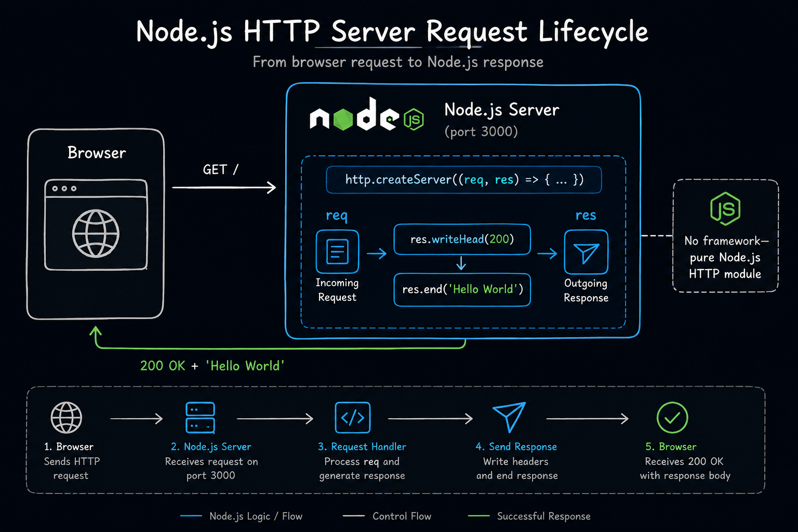Click the 2. Node.js Server step title
Screen dimensions: 798x532
coord(211,447)
